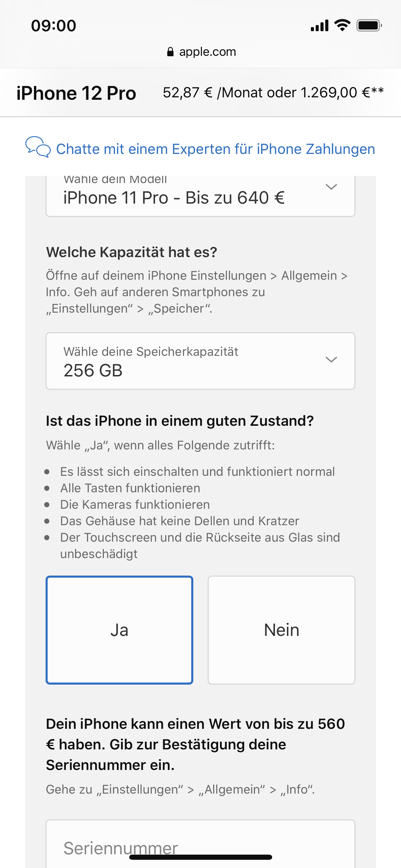This screenshot has height=868, width=401.
Task: Select the Nein condition option
Action: pos(281,630)
